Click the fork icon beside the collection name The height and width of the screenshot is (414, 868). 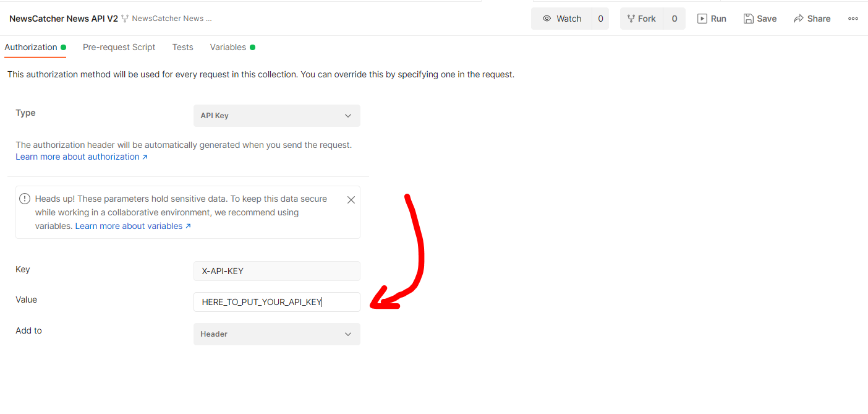click(125, 19)
